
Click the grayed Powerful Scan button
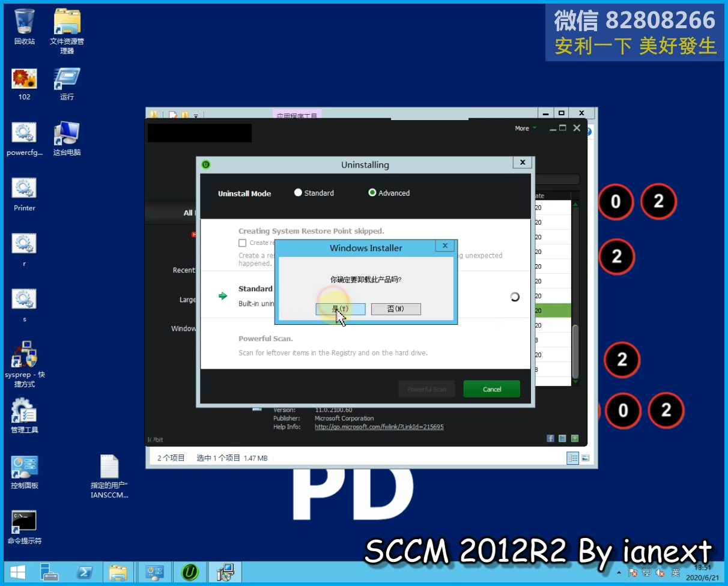(x=426, y=389)
